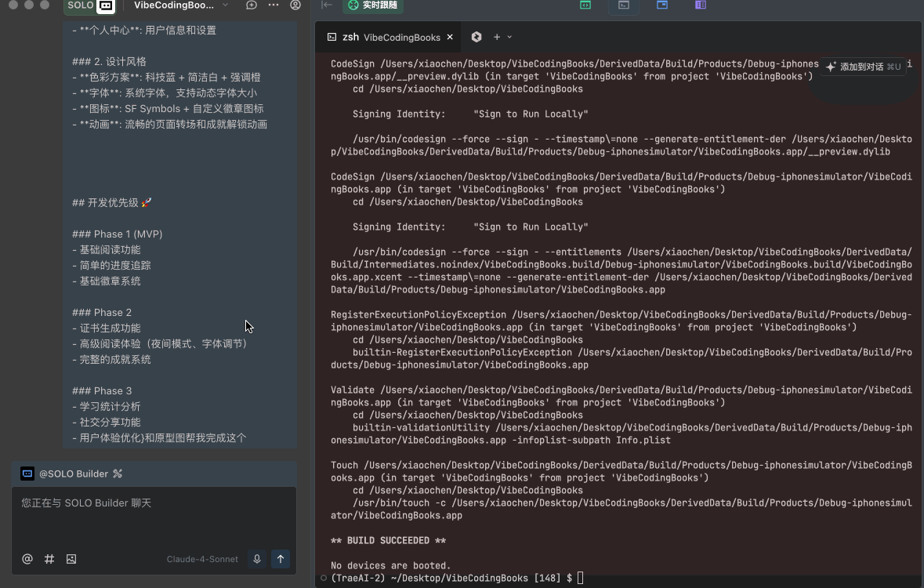Screen dimensions: 924x588
Task: Close the zsh VibeCodingBooks terminal tab
Action: (450, 37)
